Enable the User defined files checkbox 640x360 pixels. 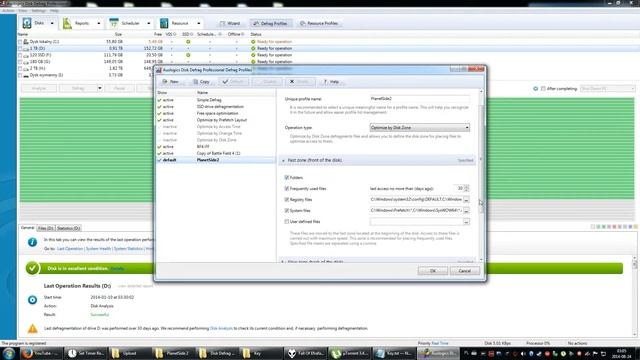[287, 222]
